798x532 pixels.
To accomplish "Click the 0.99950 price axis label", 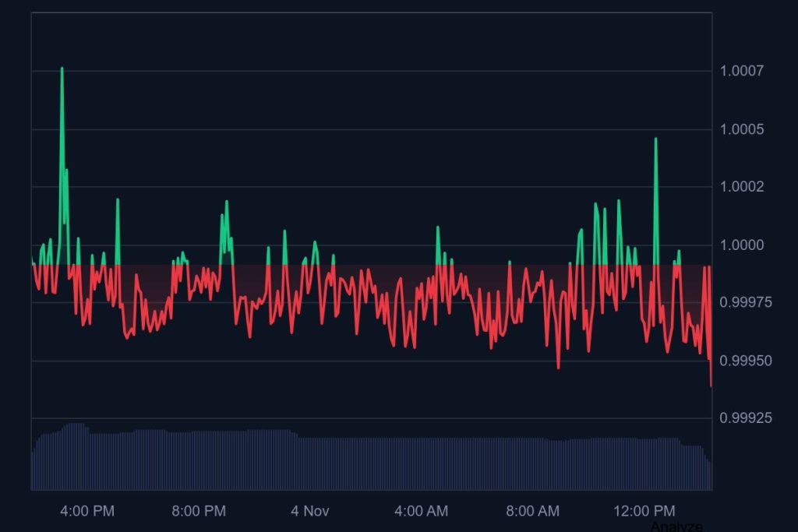I will click(744, 361).
